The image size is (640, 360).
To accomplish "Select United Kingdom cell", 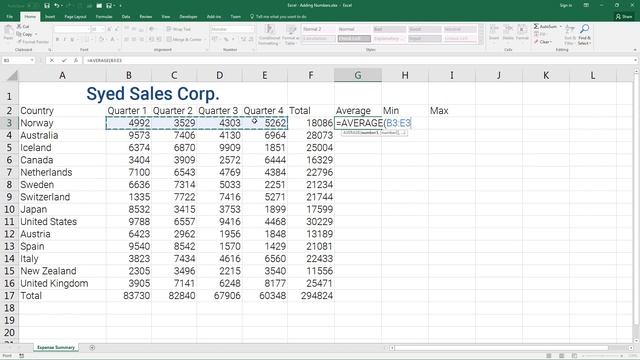I will point(62,284).
